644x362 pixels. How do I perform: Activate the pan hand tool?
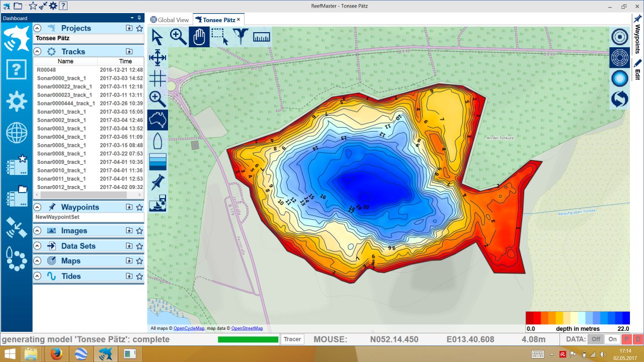pos(199,37)
